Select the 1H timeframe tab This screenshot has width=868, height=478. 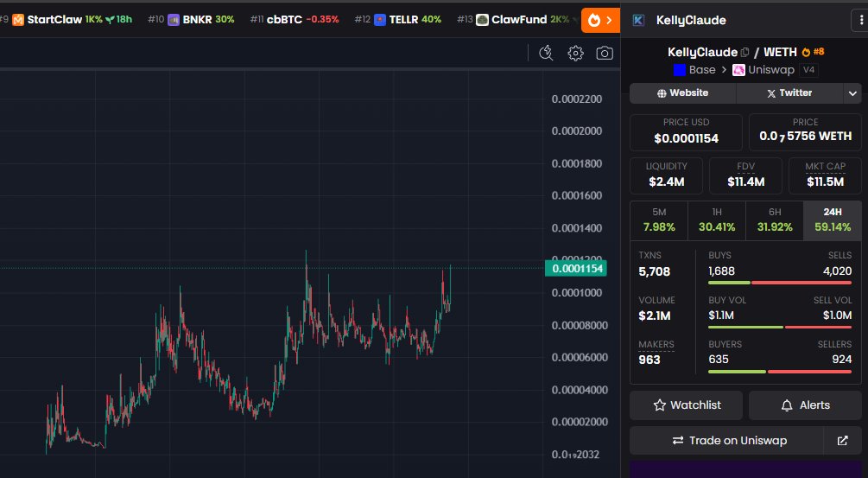click(717, 220)
